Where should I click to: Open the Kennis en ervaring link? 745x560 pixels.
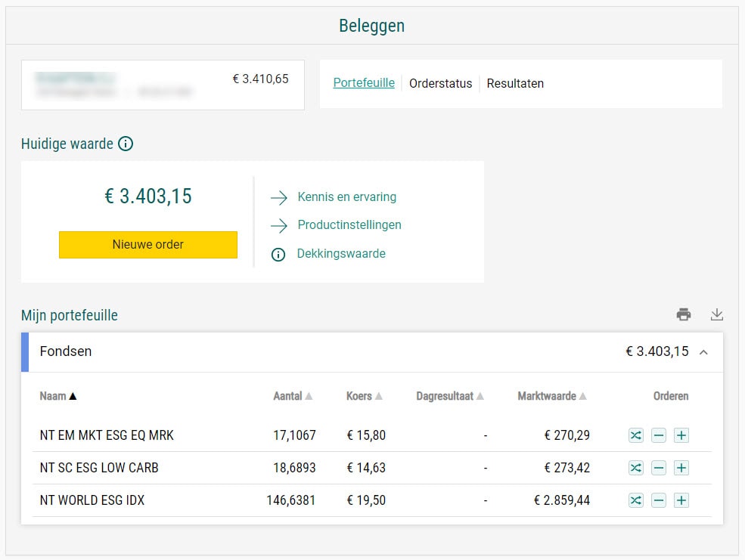pyautogui.click(x=347, y=197)
